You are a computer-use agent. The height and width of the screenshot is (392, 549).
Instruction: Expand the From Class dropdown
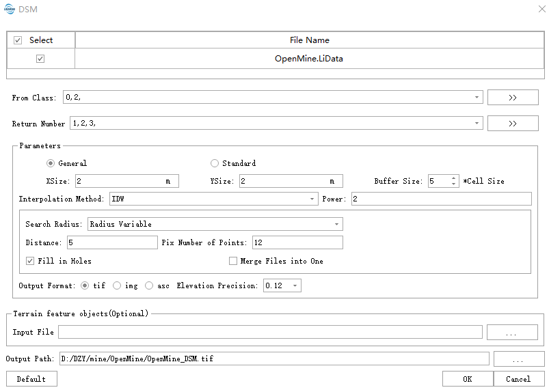pos(477,98)
